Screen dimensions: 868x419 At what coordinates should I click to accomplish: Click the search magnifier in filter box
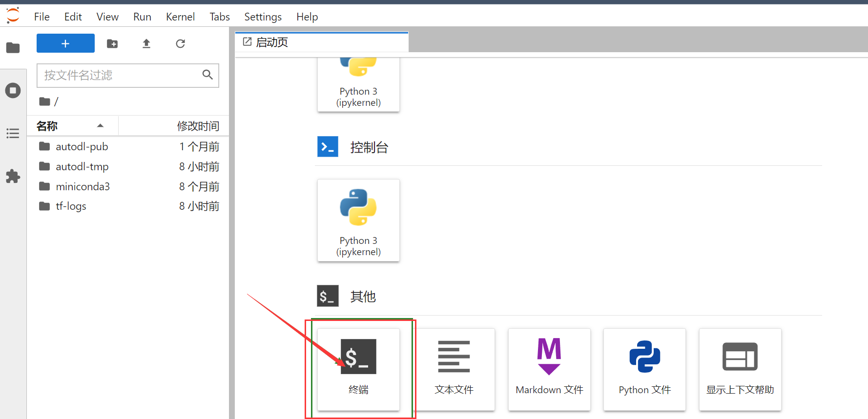tap(207, 75)
